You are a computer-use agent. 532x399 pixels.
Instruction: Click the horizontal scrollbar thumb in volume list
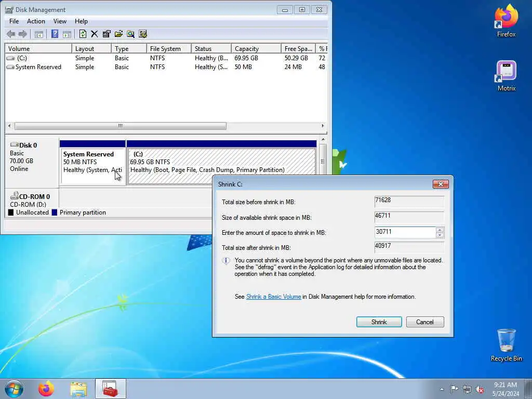coord(121,126)
